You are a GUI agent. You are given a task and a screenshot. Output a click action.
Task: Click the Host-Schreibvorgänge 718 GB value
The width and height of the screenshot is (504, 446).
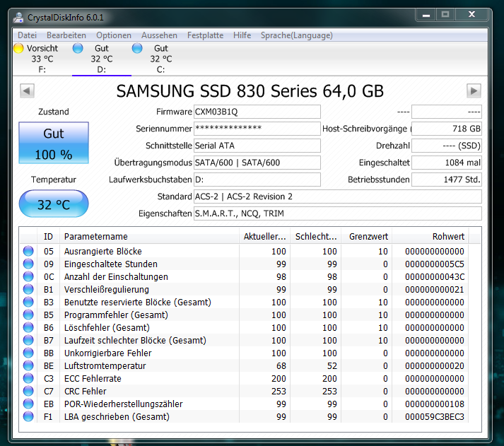[x=447, y=129]
